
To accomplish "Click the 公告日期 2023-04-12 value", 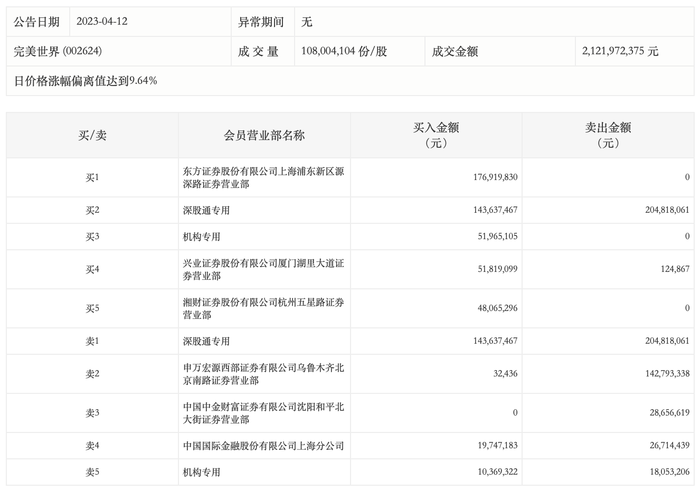I will pyautogui.click(x=102, y=21).
